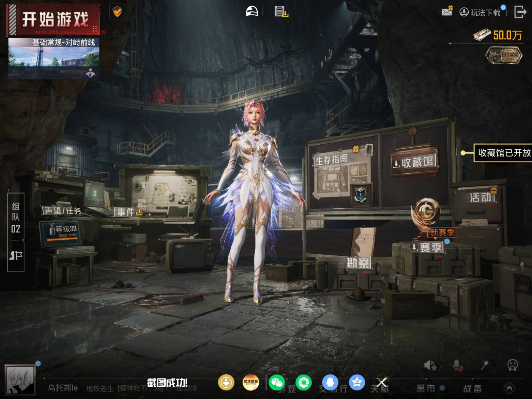Click the 玩法下载 download button
The height and width of the screenshot is (399, 532).
[x=481, y=12]
